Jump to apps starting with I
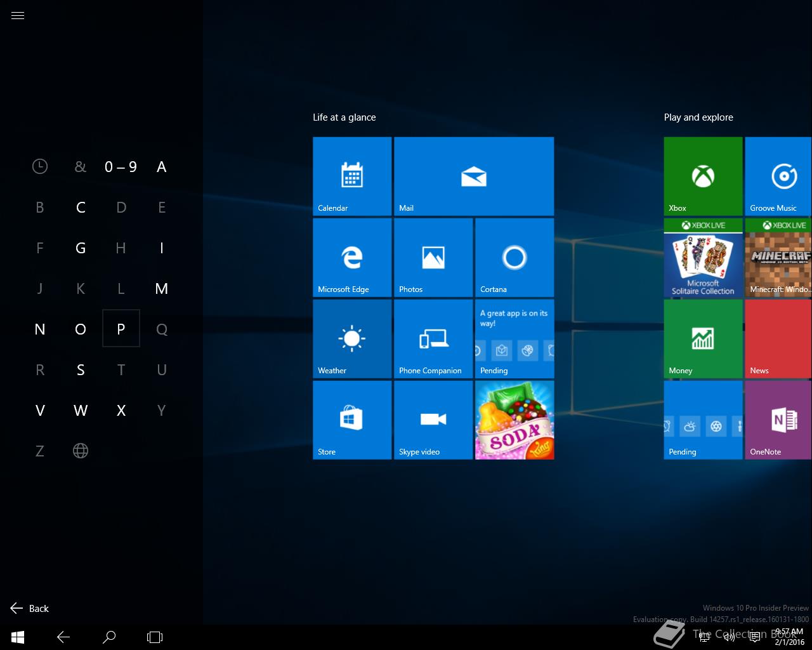The image size is (812, 650). pos(162,248)
